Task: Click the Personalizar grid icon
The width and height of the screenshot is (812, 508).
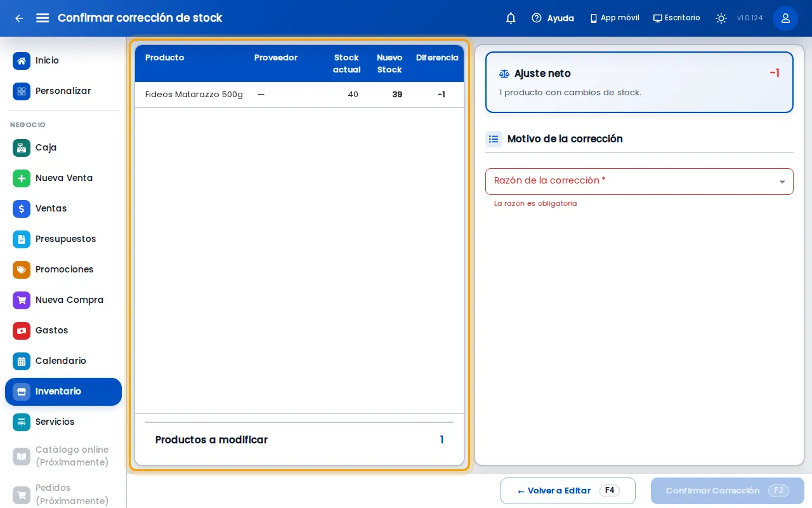Action: click(22, 91)
